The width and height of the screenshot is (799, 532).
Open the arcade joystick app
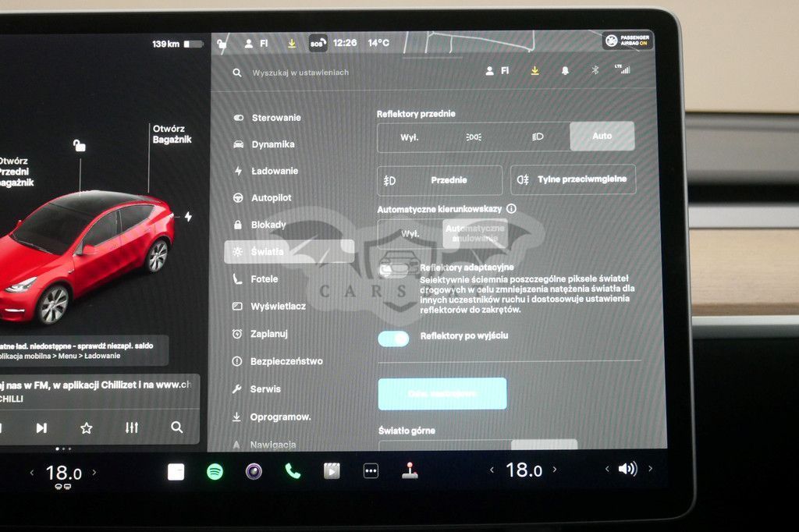click(x=410, y=471)
